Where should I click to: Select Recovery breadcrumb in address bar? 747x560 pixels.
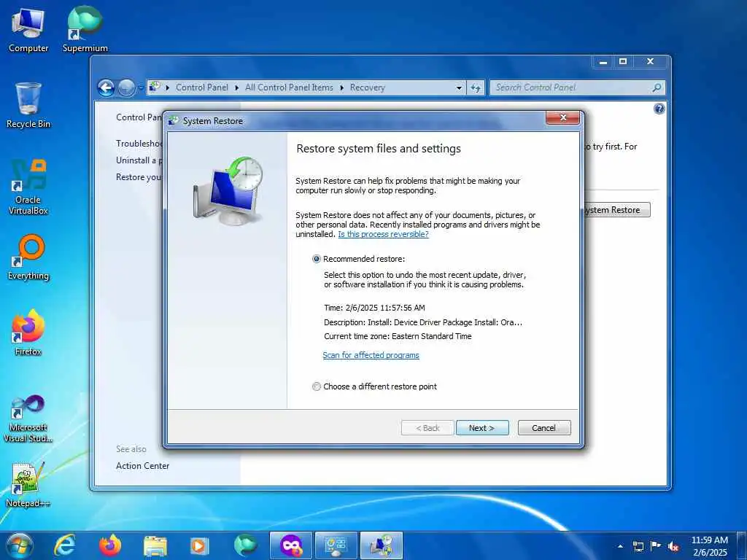pyautogui.click(x=368, y=87)
